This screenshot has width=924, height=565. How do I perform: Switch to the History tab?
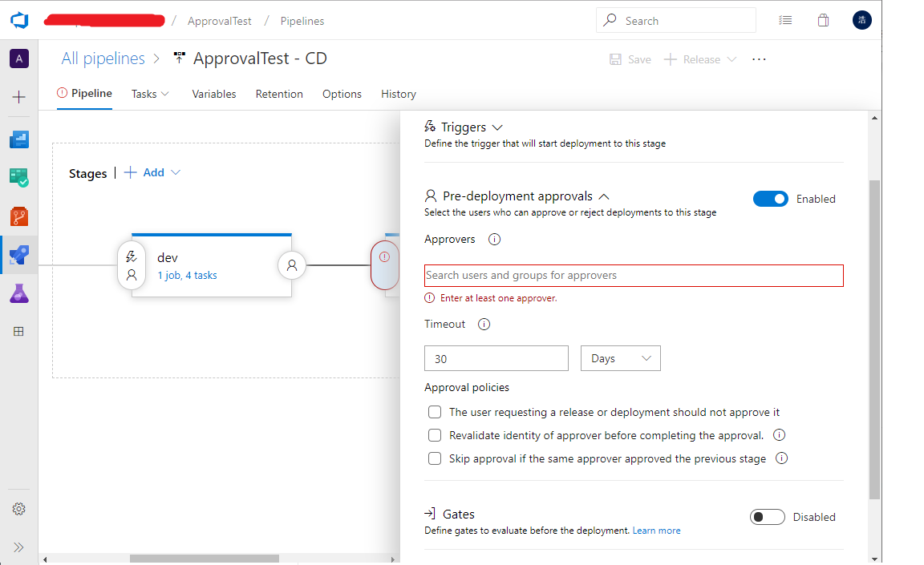399,95
